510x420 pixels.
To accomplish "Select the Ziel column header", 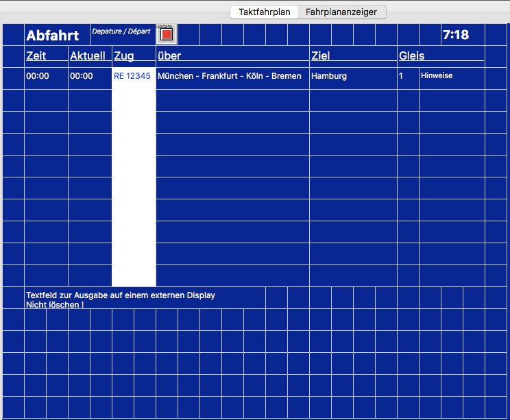I will (x=321, y=55).
